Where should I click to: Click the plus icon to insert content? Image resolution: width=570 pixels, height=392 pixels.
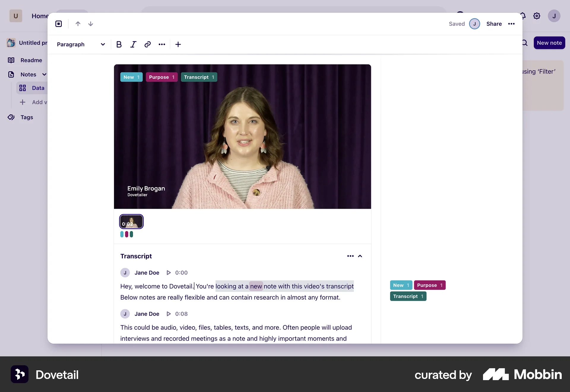pos(178,44)
